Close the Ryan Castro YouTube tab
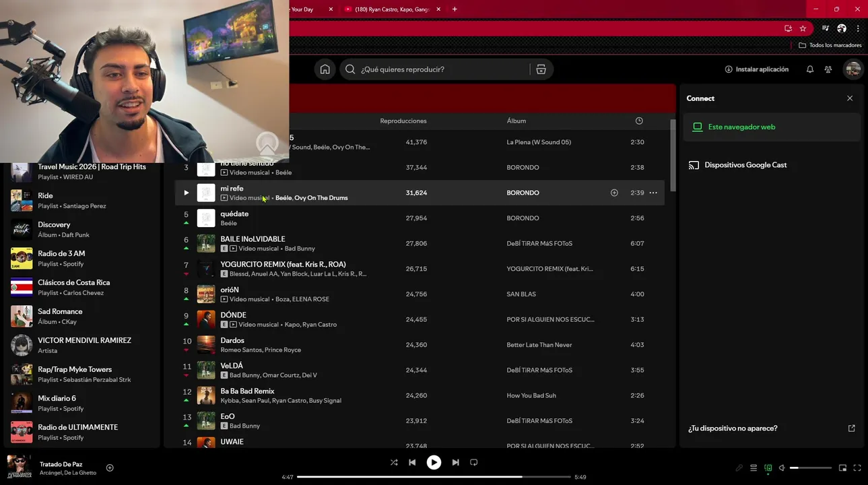This screenshot has width=868, height=485. 438,9
